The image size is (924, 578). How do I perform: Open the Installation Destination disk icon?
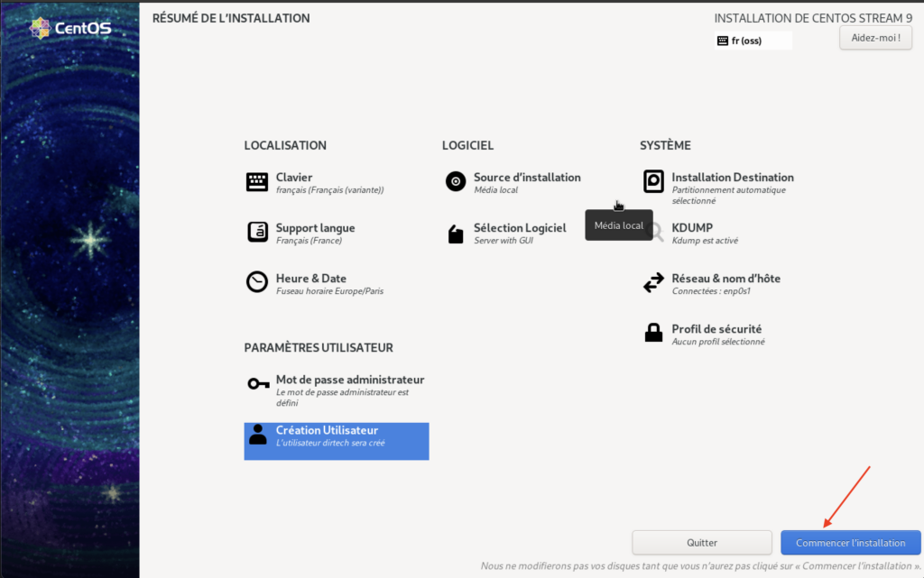coord(653,181)
